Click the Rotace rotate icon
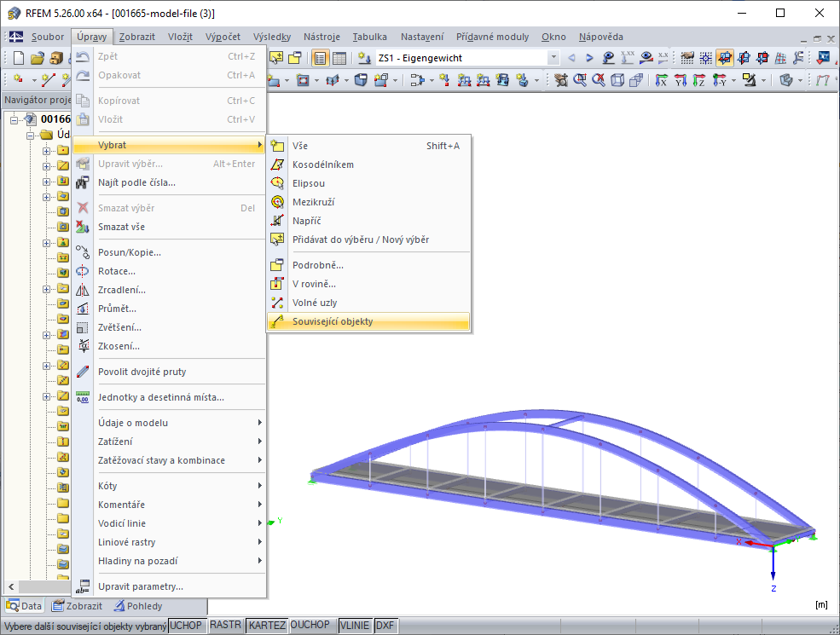The width and height of the screenshot is (840, 635). pyautogui.click(x=83, y=271)
